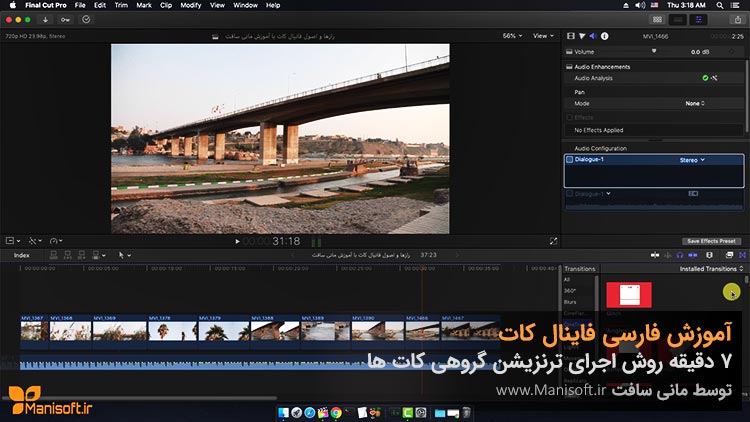This screenshot has width=750, height=422.
Task: Open Clip Appearance filmstrip icon
Action: point(709,255)
